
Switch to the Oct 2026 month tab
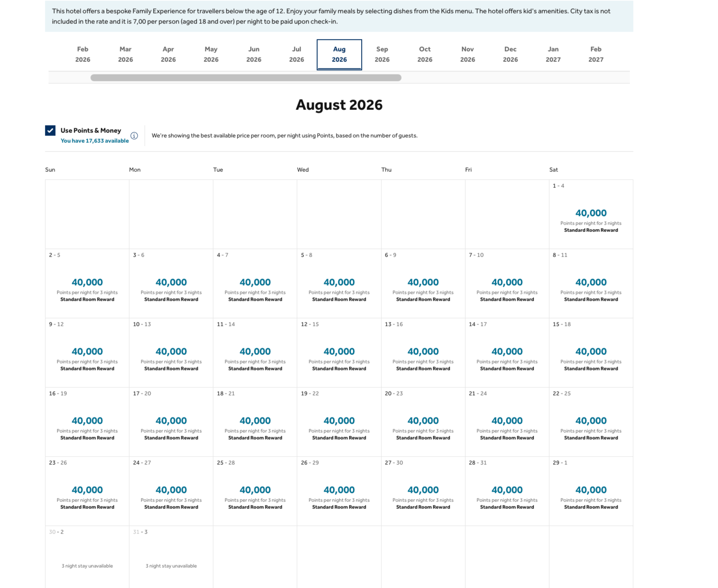tap(424, 55)
